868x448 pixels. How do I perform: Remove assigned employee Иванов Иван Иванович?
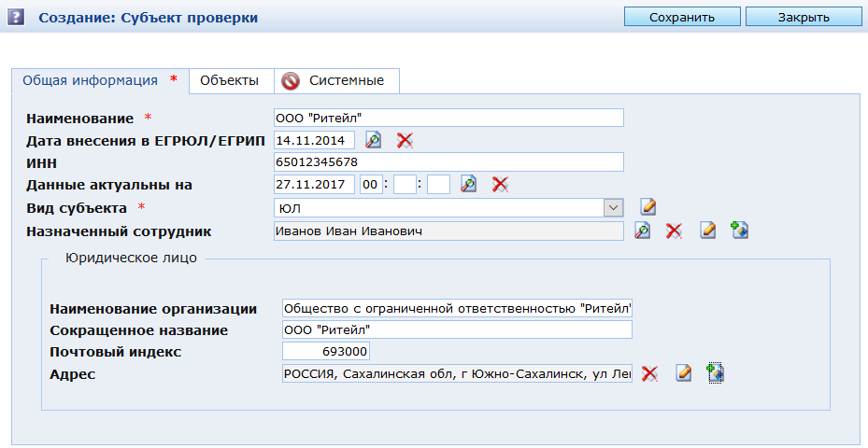(x=674, y=231)
